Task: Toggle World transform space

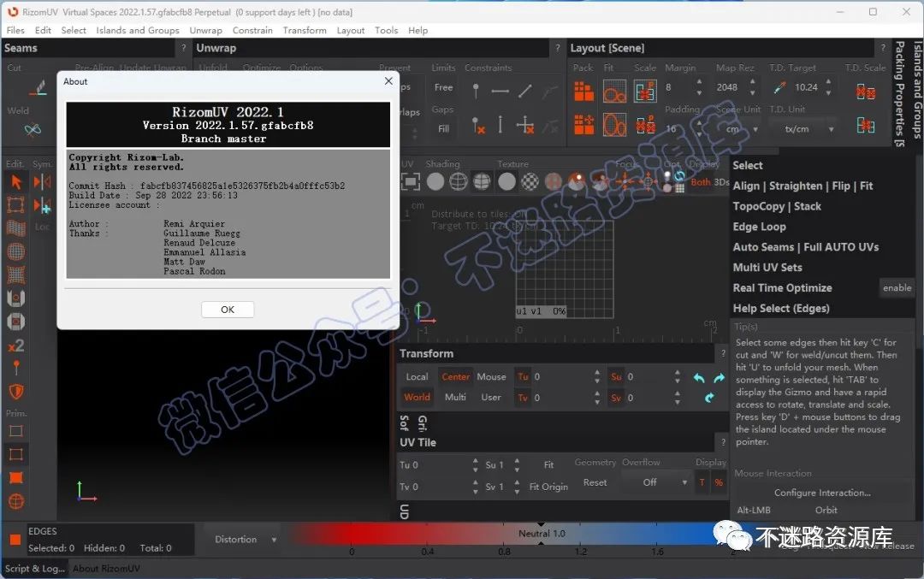Action: click(x=417, y=397)
